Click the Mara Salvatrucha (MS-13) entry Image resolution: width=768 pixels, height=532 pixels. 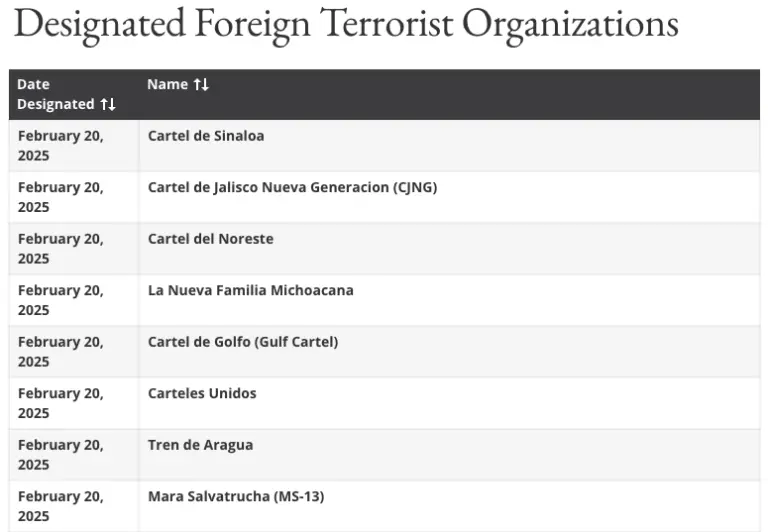click(236, 496)
